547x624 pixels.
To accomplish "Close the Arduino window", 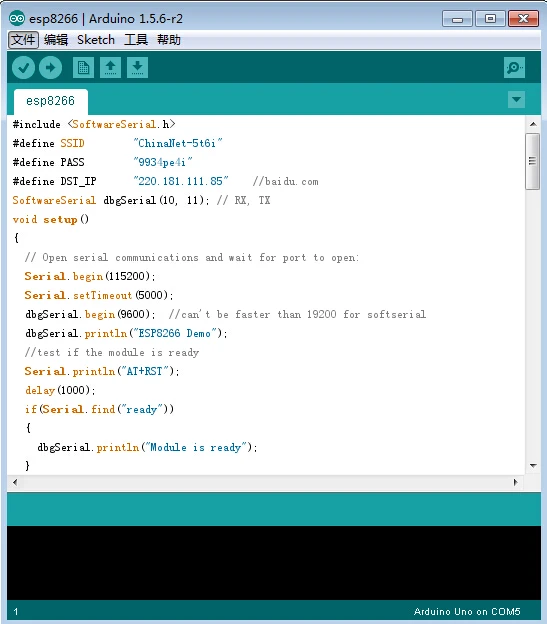I will pyautogui.click(x=524, y=19).
